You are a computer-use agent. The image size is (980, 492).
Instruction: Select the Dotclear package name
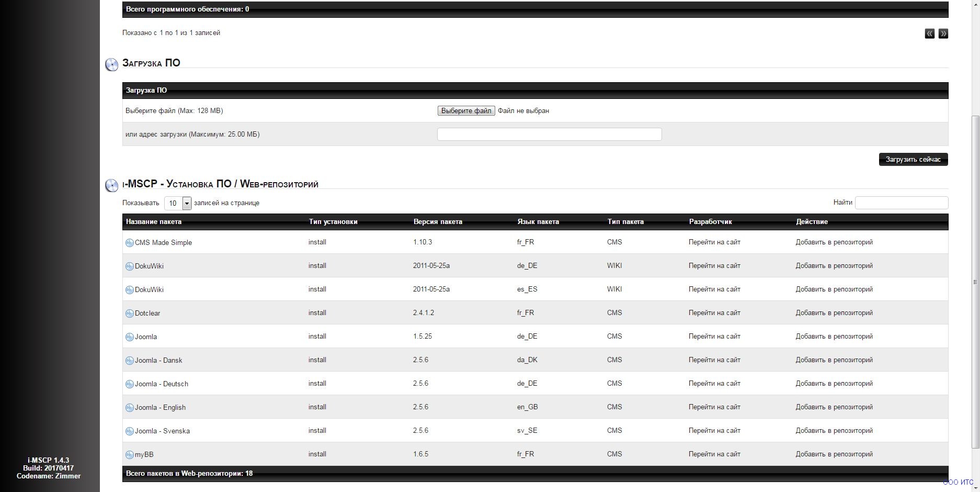coord(147,313)
